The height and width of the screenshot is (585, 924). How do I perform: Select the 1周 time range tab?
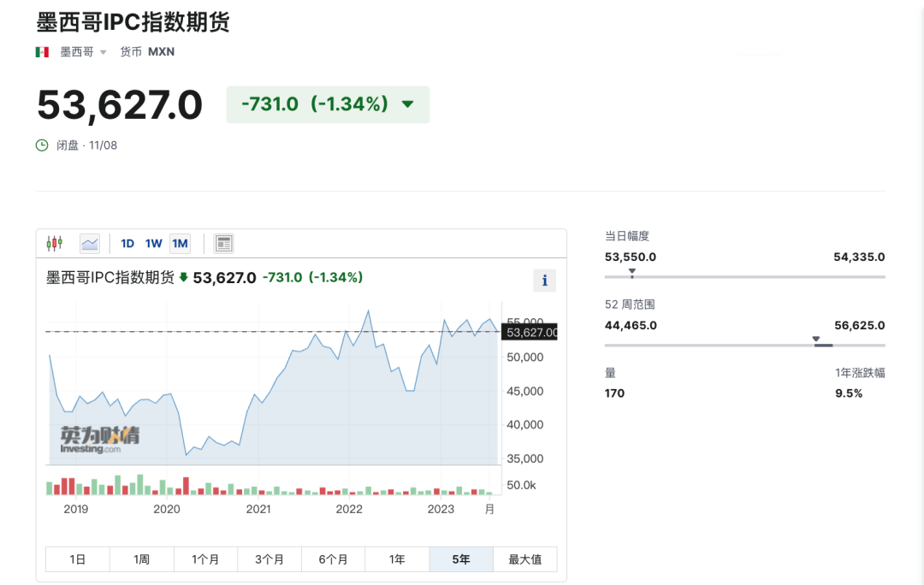click(x=141, y=559)
